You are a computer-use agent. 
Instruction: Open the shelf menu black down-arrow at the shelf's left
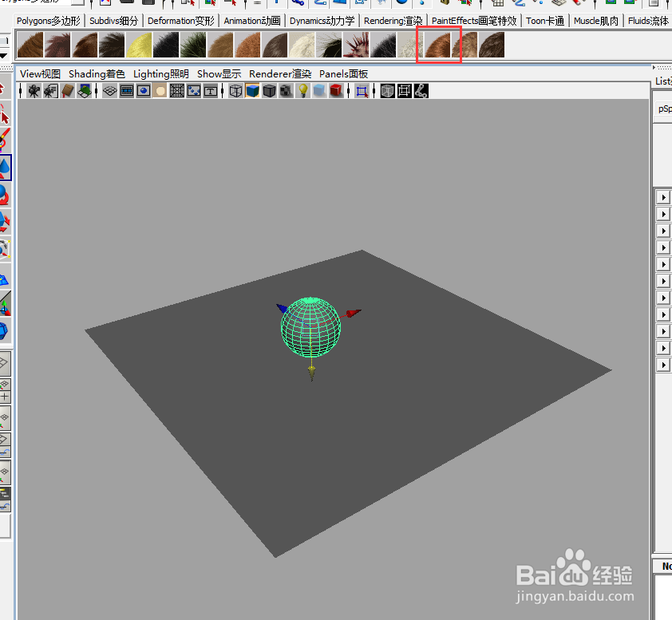pyautogui.click(x=3, y=55)
